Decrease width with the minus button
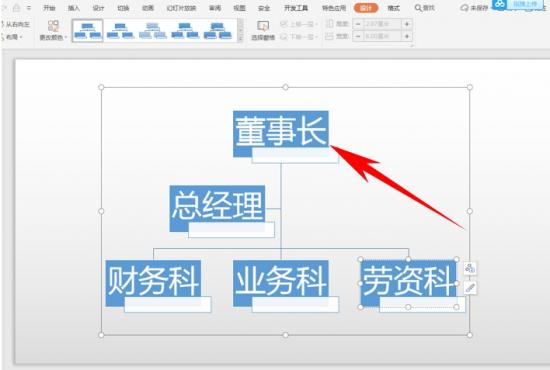The image size is (550, 370). [x=358, y=36]
